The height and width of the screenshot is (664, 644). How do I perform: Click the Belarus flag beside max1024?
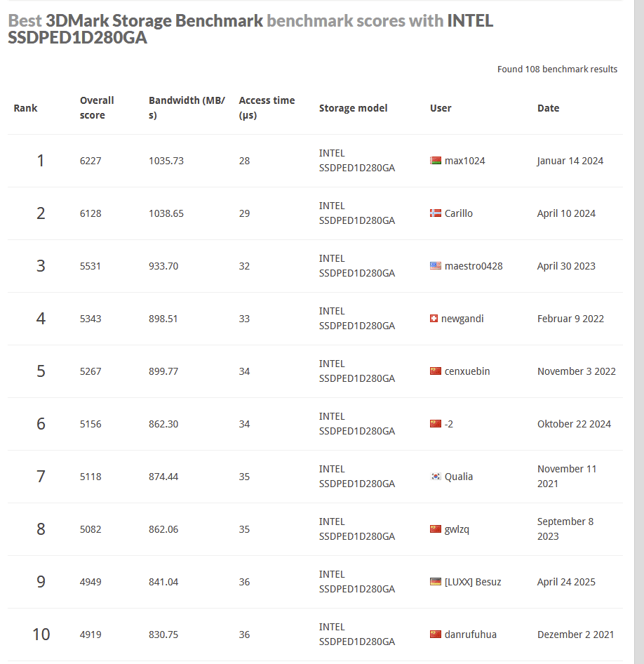[x=436, y=161]
